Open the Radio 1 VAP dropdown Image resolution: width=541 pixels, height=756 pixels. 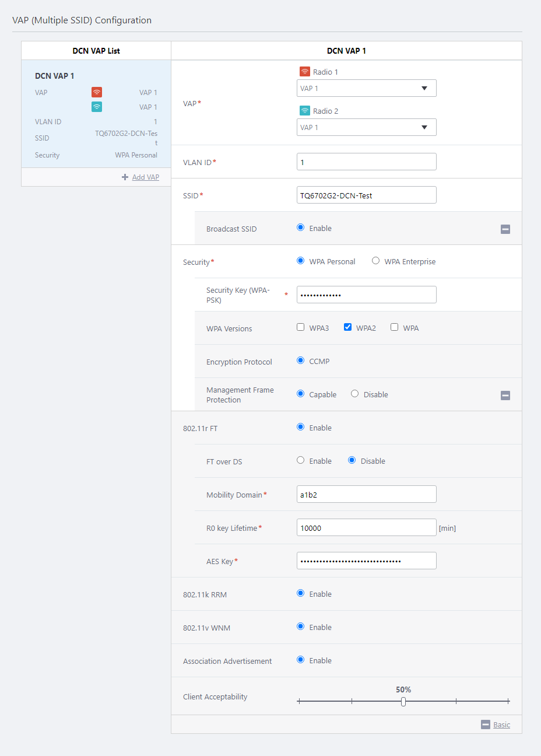(x=366, y=88)
